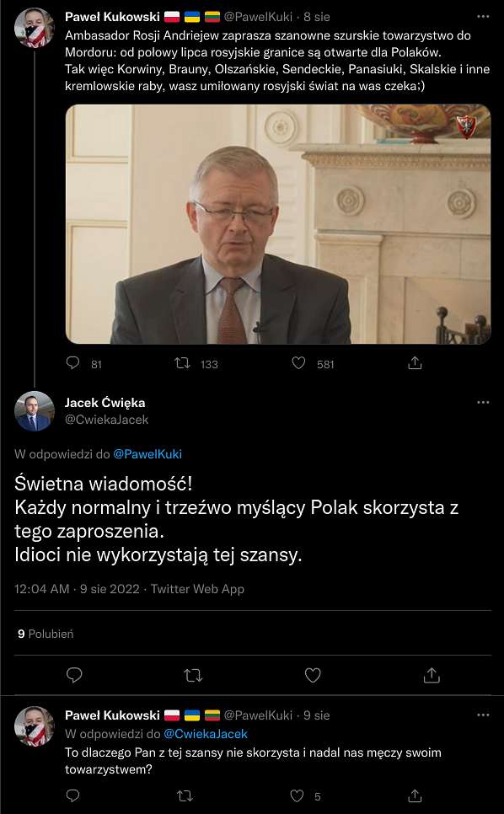Open the ambassador video thumbnail
This screenshot has width=504, height=814.
[x=278, y=224]
